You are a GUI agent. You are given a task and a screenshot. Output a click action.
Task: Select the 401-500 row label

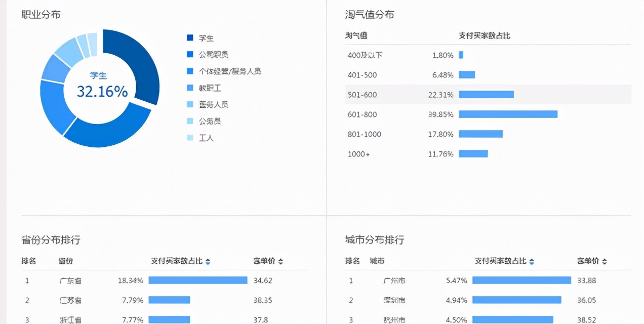363,75
